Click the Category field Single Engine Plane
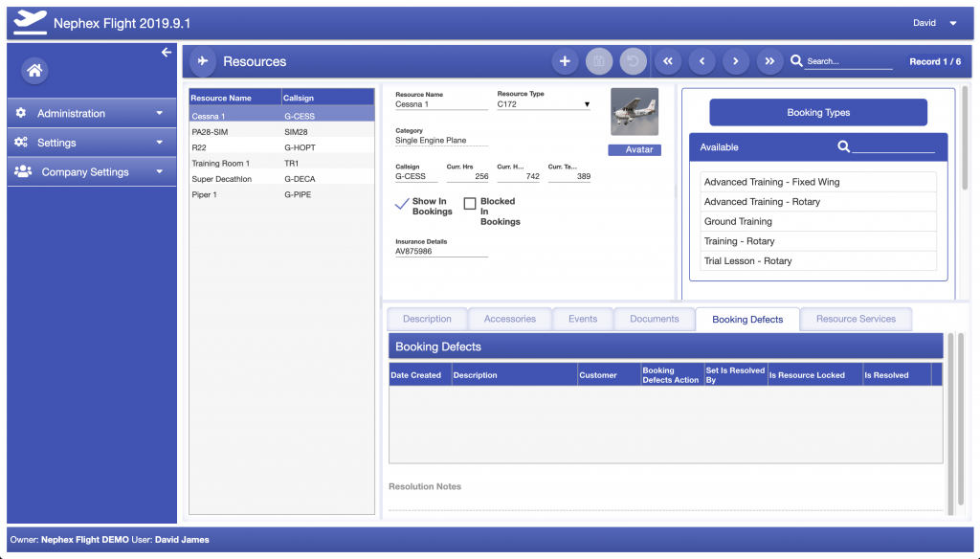 pos(441,141)
